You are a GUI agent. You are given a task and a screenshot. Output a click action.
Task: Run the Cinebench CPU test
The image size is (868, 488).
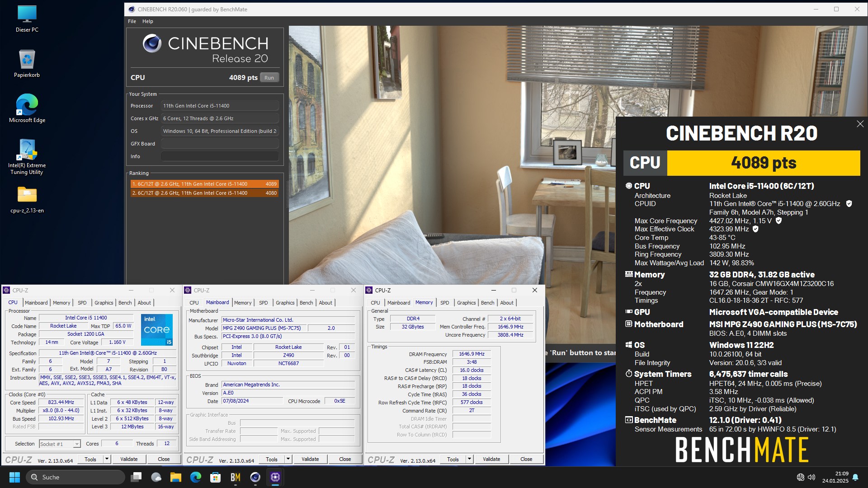(x=269, y=78)
